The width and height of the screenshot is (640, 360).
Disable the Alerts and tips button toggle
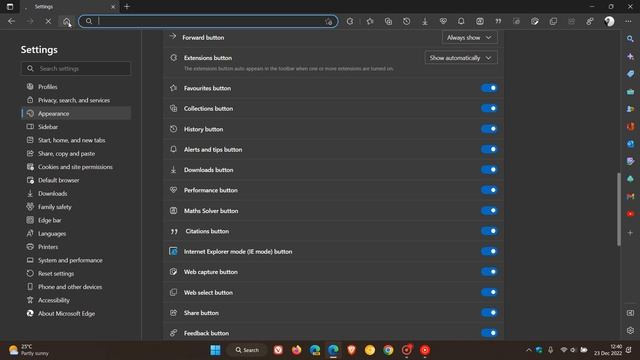[x=489, y=149]
